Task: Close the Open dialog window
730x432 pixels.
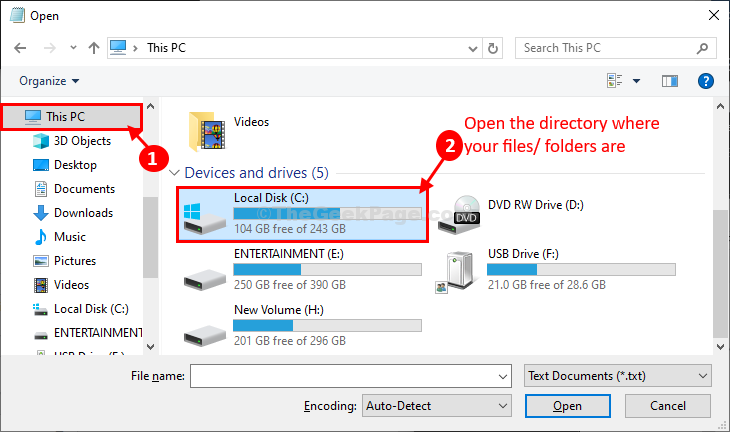Action: pos(714,15)
